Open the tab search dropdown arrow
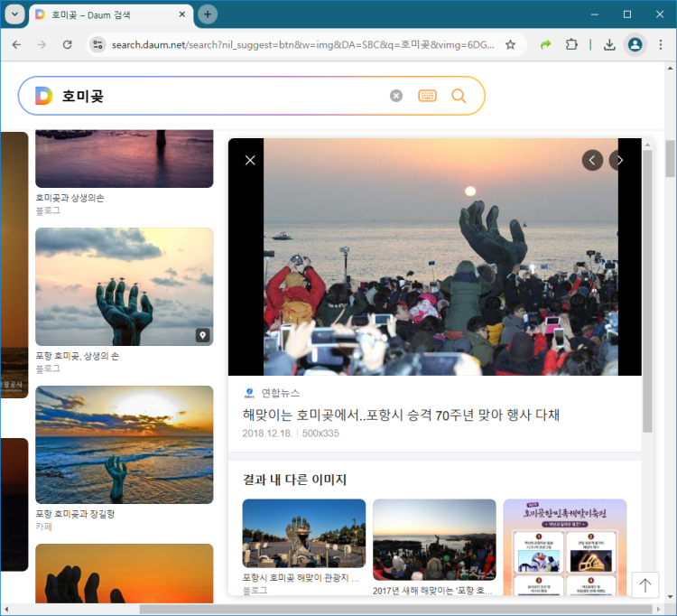This screenshot has width=677, height=616. pyautogui.click(x=14, y=14)
